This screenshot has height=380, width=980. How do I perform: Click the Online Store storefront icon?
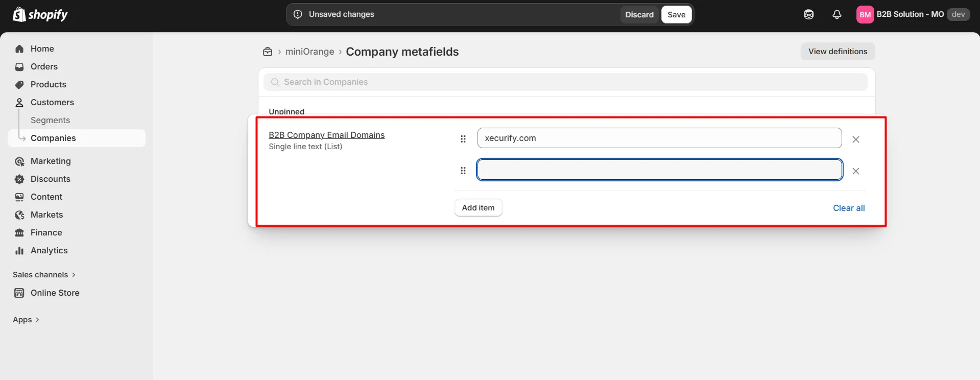(19, 293)
